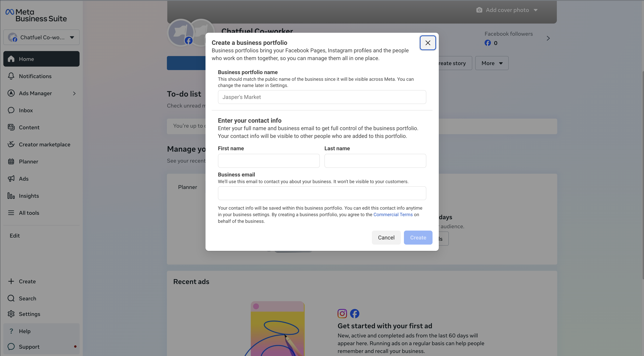Screen dimensions: 644x356
Task: Click the Inbox speech bubble icon
Action: click(x=11, y=110)
